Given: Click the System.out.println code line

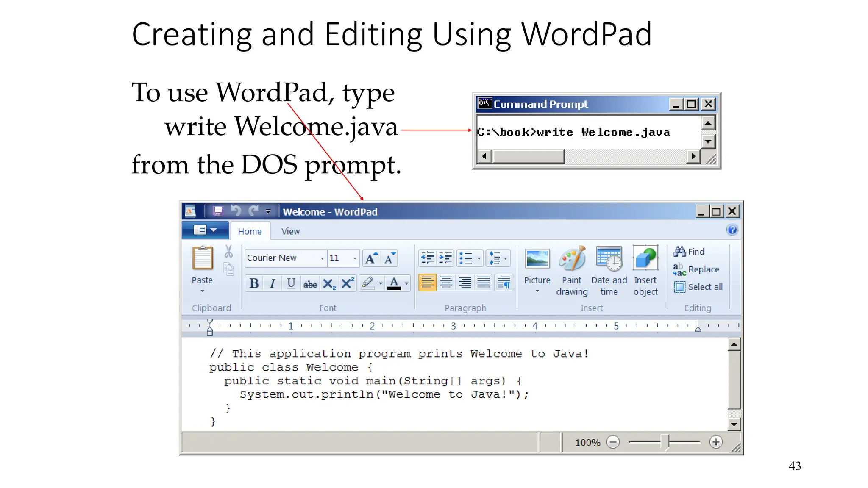Looking at the screenshot, I should pyautogui.click(x=384, y=395).
